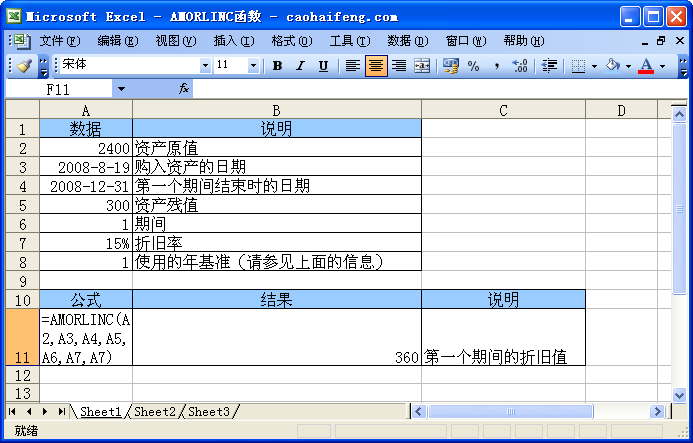Select Sheet3 worksheet tab
Viewport: 693px width, 443px height.
click(x=208, y=412)
